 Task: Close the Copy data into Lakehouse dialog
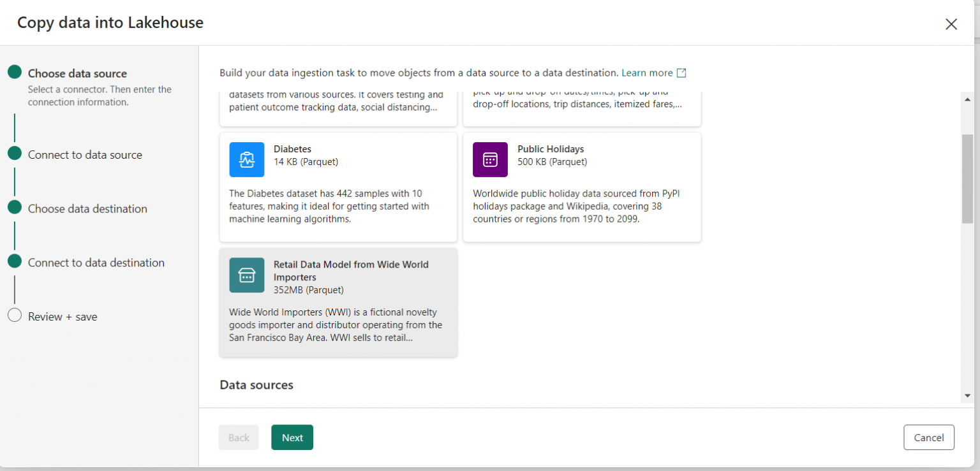click(x=951, y=24)
